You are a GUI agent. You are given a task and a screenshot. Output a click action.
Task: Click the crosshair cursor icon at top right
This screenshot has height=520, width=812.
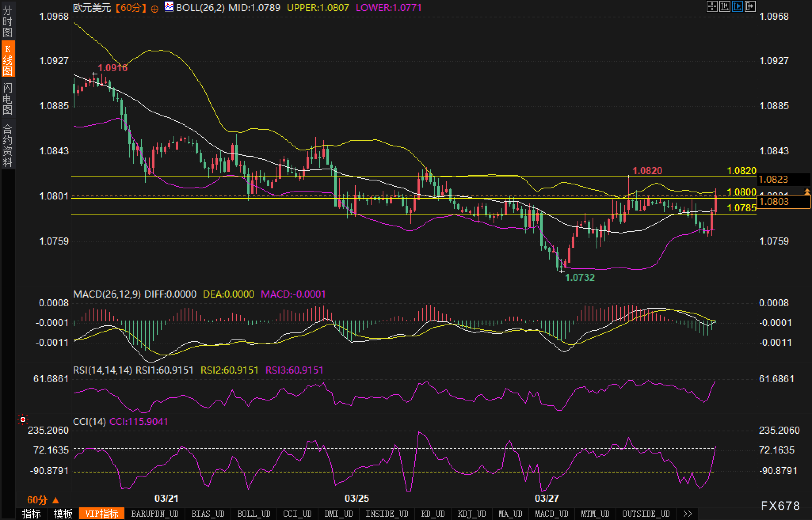(x=712, y=6)
